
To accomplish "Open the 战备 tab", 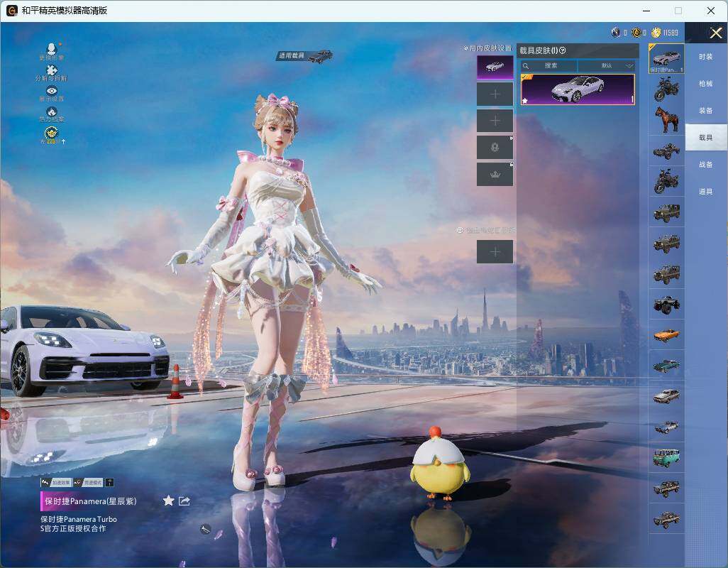I will (x=706, y=165).
